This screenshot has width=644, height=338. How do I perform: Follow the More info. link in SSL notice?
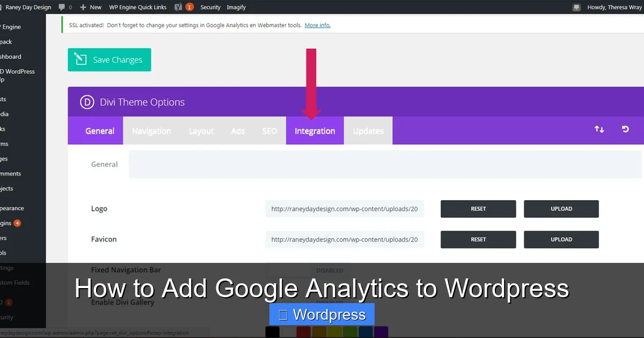tap(318, 25)
